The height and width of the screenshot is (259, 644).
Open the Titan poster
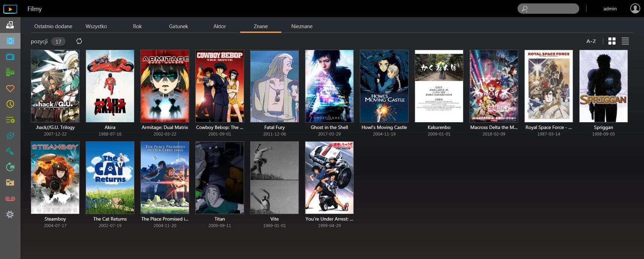pos(220,178)
